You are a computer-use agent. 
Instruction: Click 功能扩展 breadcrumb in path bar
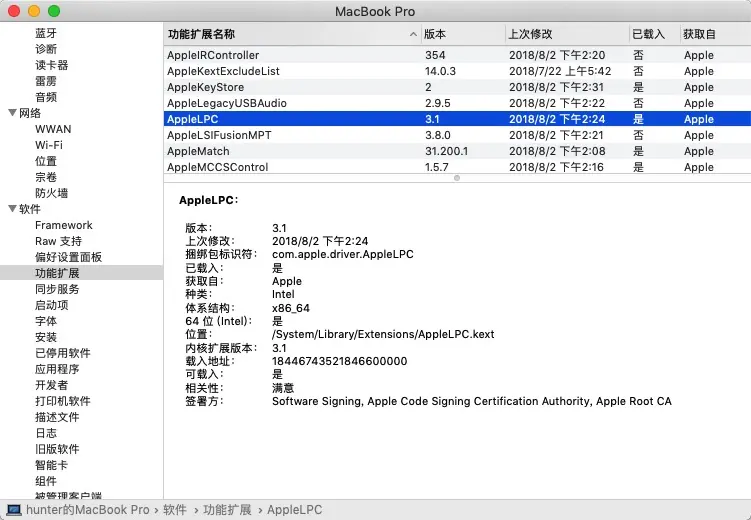pyautogui.click(x=227, y=510)
